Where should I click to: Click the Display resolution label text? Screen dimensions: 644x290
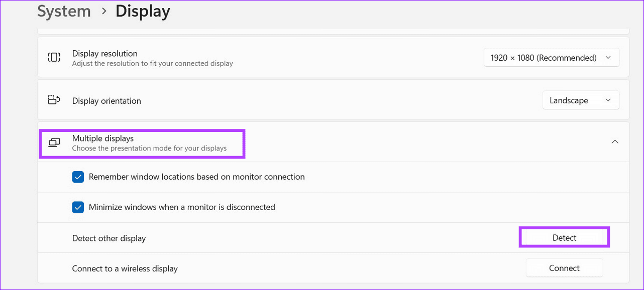[105, 54]
